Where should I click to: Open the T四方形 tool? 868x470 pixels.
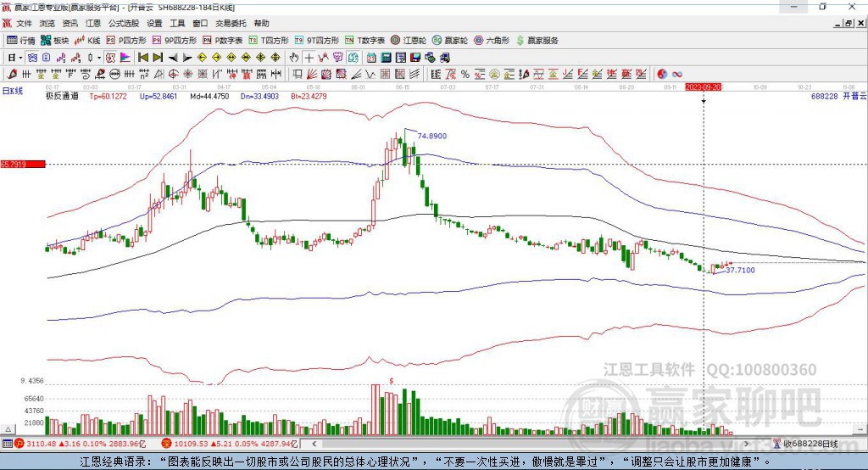pyautogui.click(x=269, y=41)
